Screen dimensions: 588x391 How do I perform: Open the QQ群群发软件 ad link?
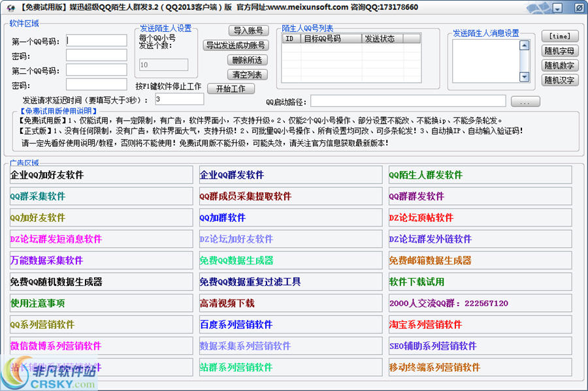point(480,196)
